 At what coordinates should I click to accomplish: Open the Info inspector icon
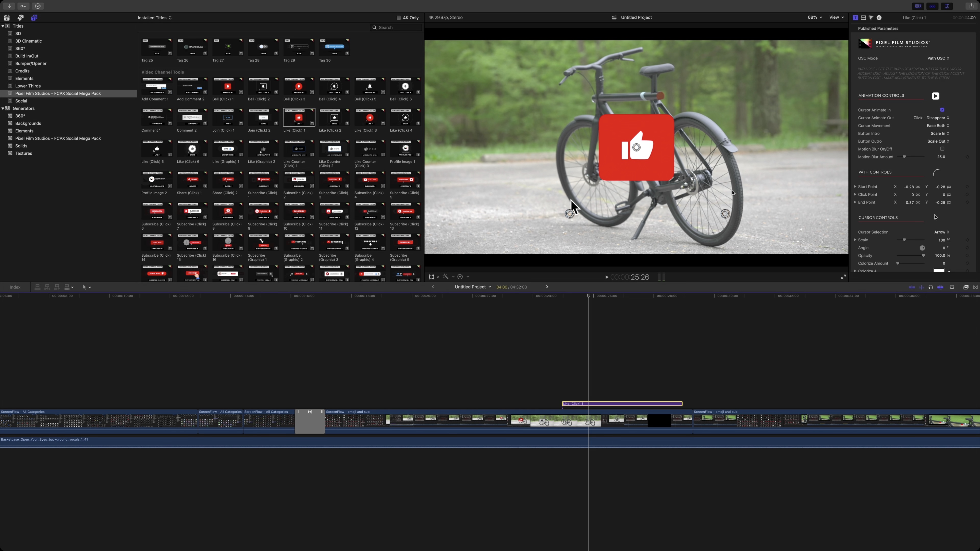pyautogui.click(x=879, y=18)
